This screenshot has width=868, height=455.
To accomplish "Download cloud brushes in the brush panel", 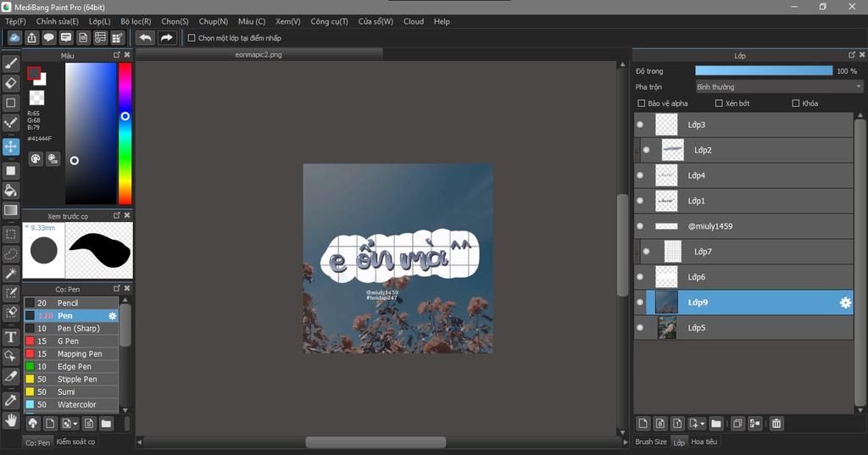I will 33,424.
